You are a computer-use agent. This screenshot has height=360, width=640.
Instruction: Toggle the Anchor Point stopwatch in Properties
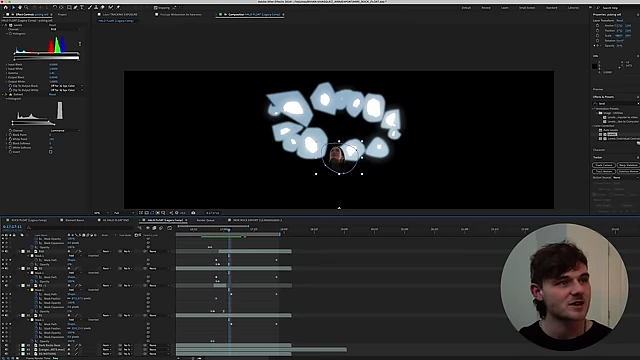click(x=598, y=26)
